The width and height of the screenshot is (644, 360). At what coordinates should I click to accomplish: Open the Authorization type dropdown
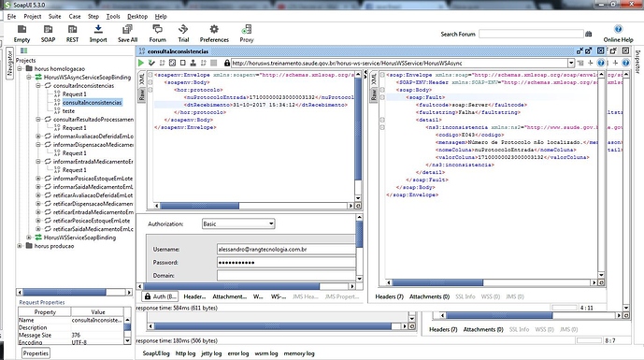pyautogui.click(x=238, y=224)
